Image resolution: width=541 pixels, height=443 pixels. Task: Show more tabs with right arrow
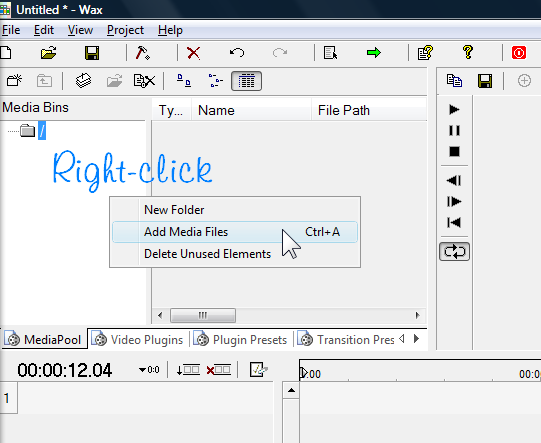(x=416, y=339)
